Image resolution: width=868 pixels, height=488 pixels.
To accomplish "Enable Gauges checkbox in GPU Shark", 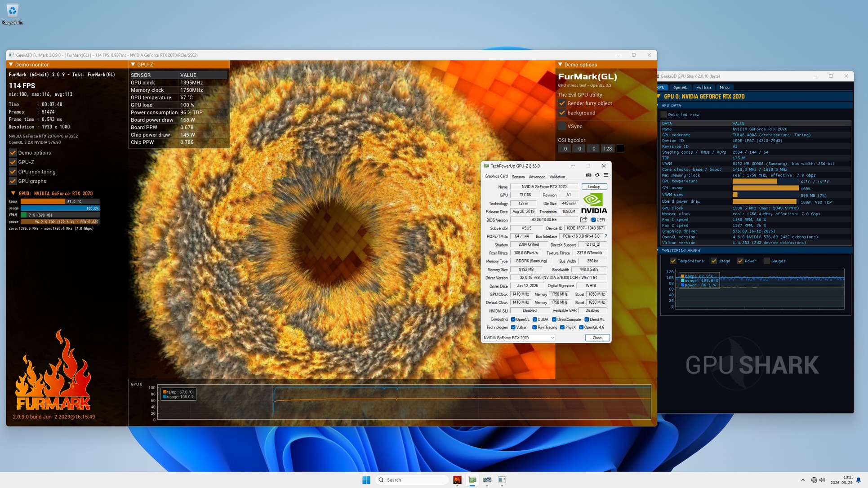I will point(767,261).
